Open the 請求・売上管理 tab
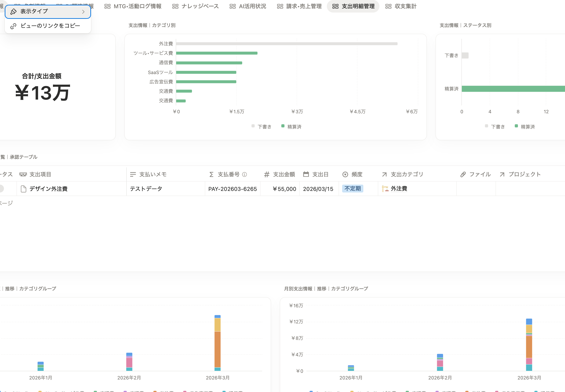 click(x=299, y=6)
